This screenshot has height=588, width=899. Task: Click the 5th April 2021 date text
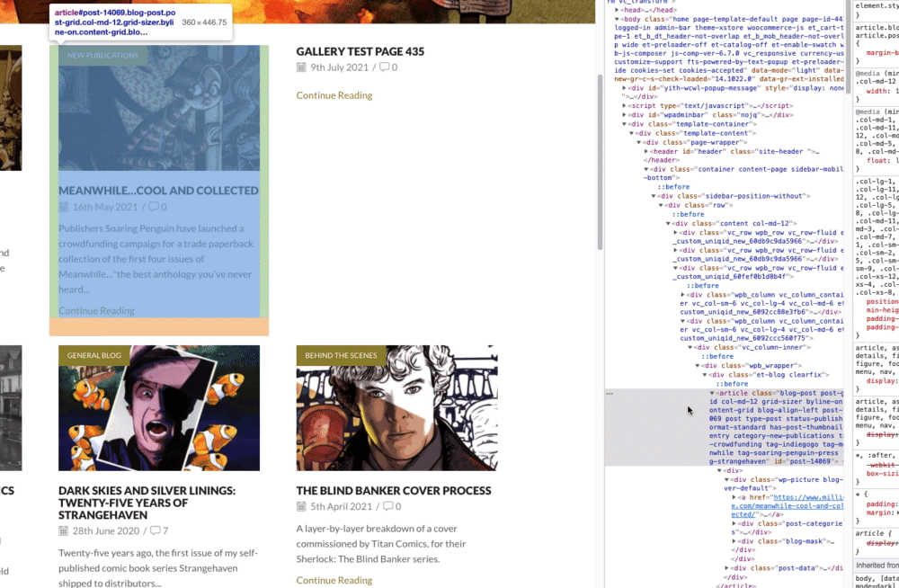[x=342, y=506]
